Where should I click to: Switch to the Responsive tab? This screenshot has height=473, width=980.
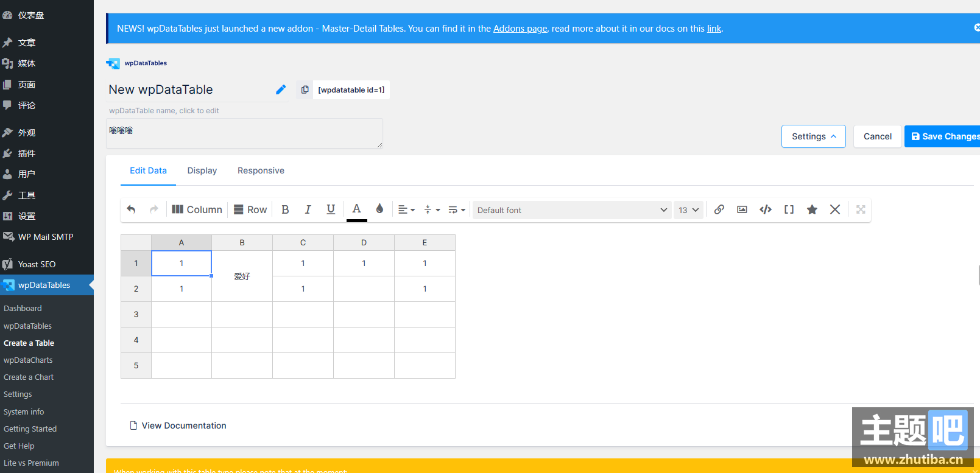pyautogui.click(x=261, y=170)
